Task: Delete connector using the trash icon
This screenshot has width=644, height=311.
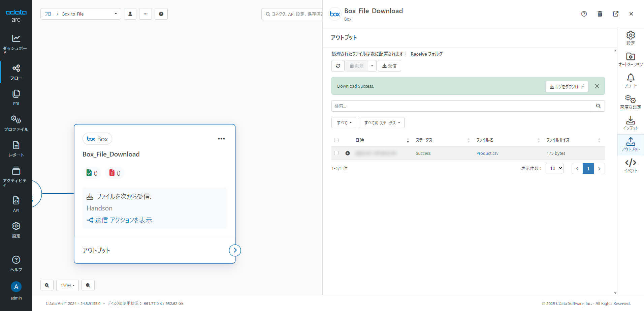Action: (x=600, y=14)
